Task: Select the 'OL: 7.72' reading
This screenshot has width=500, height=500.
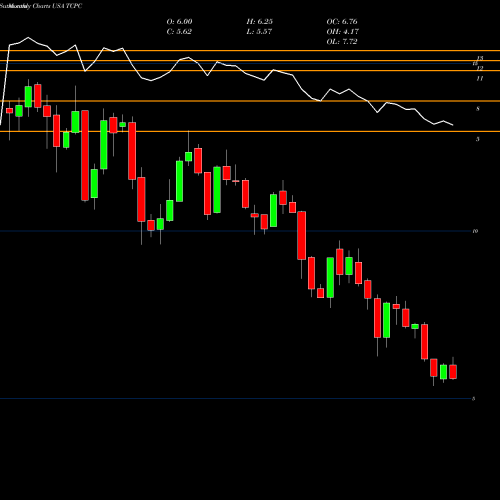Action: point(342,42)
